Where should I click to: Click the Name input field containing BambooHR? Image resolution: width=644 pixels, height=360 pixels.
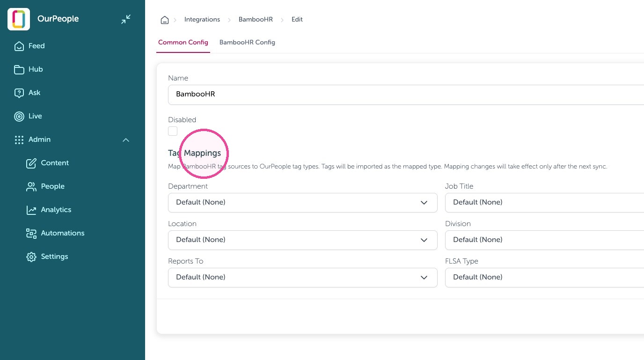pos(406,95)
